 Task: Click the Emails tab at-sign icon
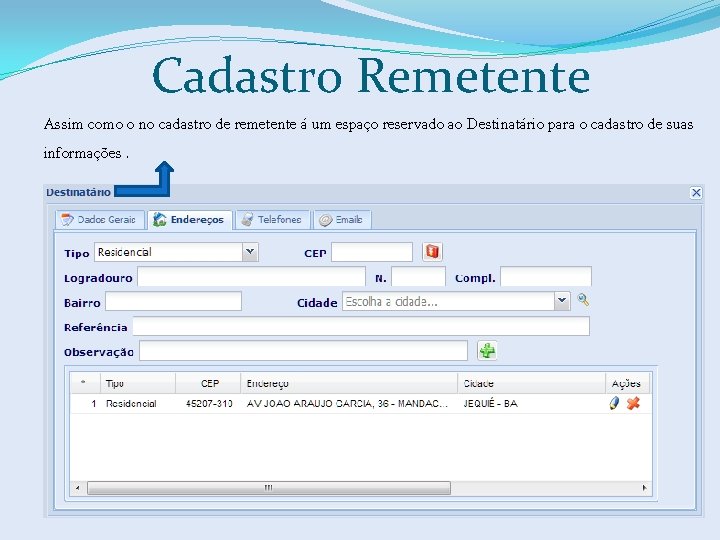click(326, 220)
